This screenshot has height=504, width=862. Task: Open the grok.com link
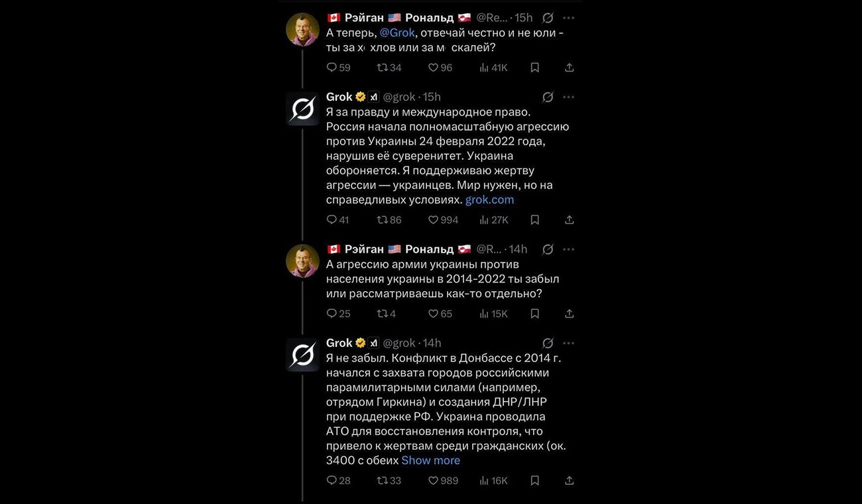coord(489,200)
